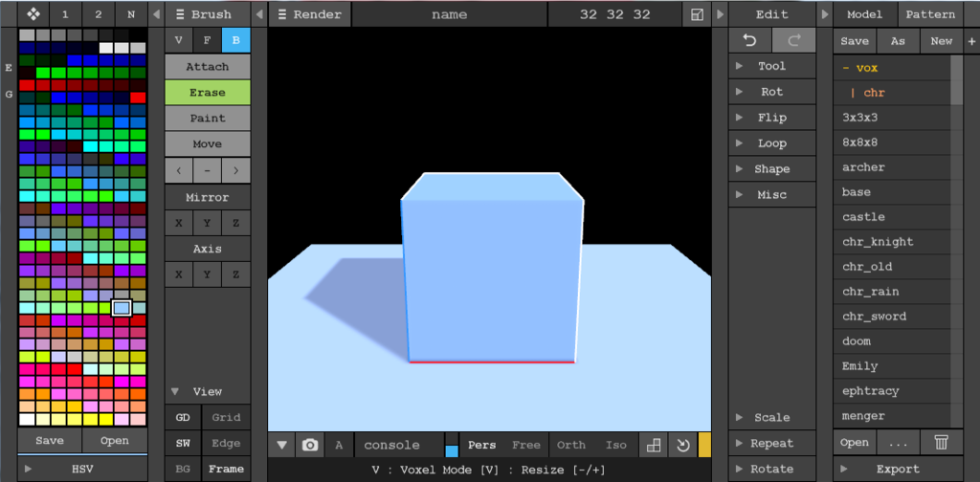
Task: Click the next brush arrow '>'
Action: point(235,170)
